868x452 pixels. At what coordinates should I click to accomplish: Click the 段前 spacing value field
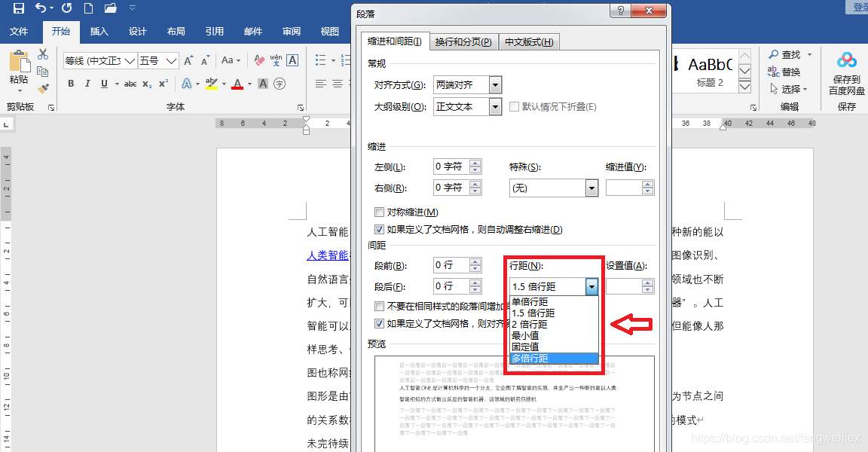tap(451, 266)
